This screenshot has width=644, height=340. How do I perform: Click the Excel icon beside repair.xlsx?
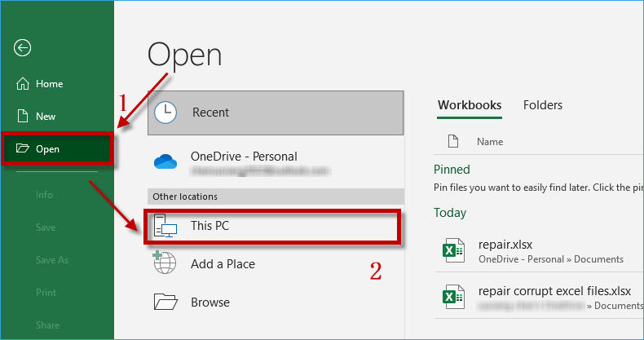point(453,250)
